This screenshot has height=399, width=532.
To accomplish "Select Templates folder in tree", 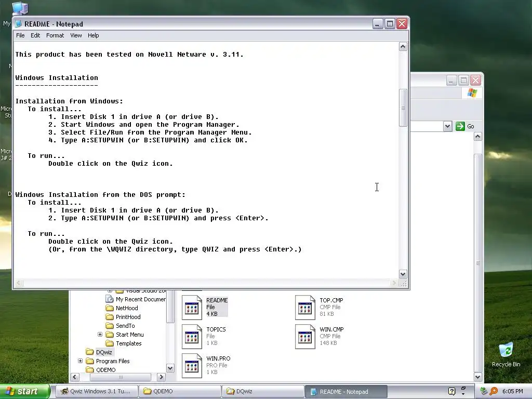I will coord(129,343).
